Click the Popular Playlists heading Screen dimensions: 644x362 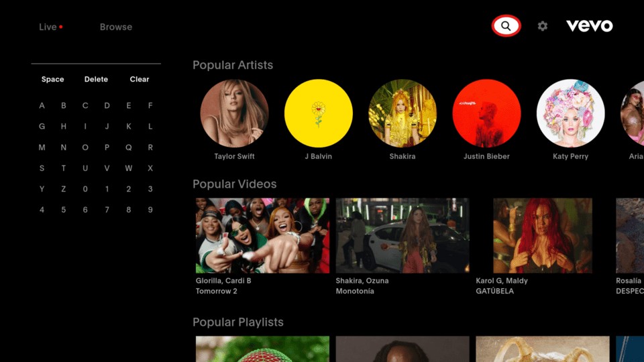click(x=238, y=322)
